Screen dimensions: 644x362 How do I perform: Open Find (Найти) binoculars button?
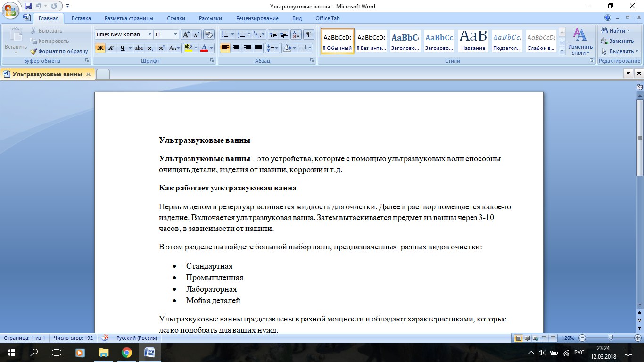614,31
